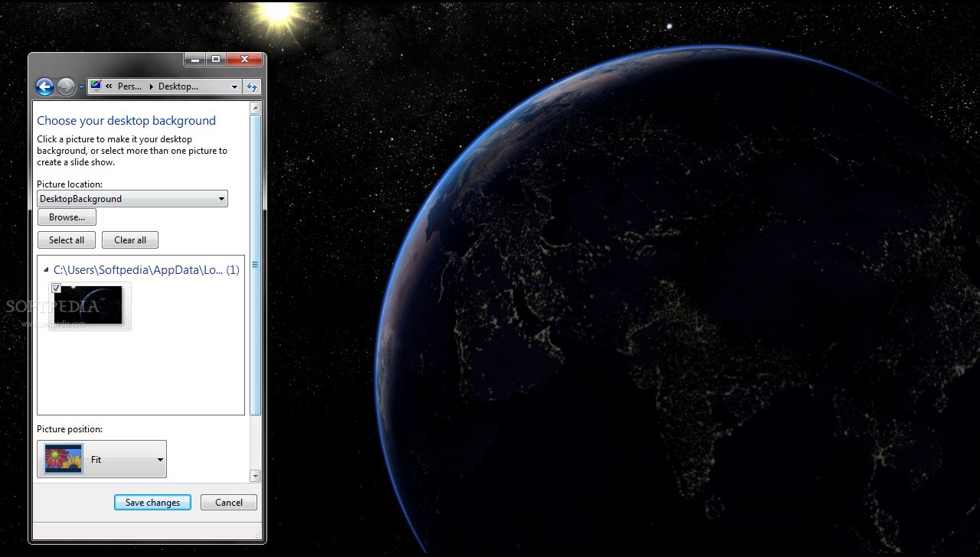The height and width of the screenshot is (557, 980).
Task: Collapse the C:\Users\Softpedia\AppData group triangle
Action: click(46, 270)
